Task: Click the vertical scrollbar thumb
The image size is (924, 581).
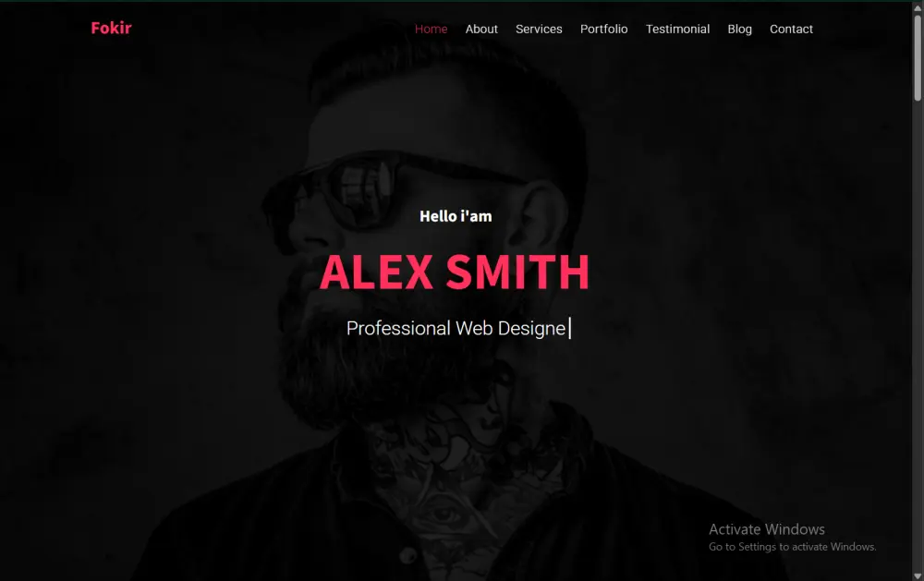Action: click(918, 57)
